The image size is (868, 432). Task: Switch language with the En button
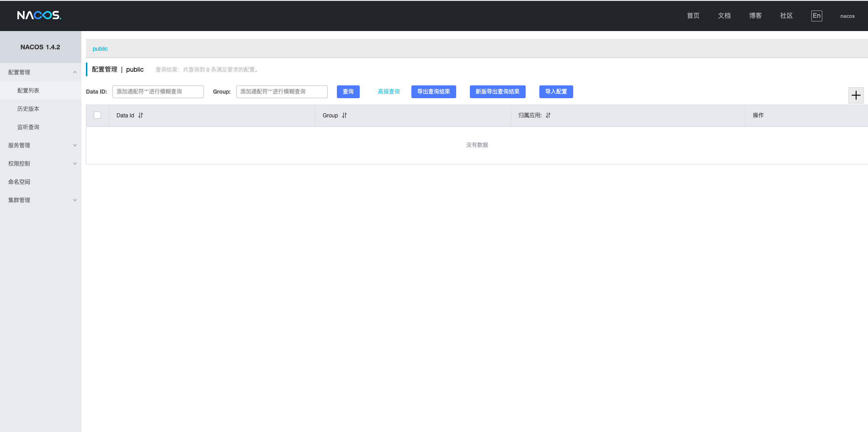point(817,16)
